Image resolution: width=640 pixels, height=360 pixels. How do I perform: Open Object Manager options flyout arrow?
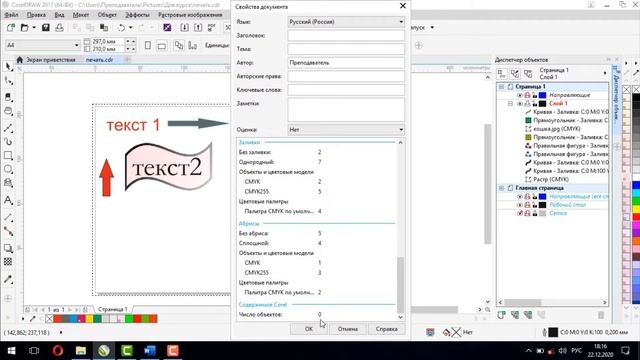[x=605, y=73]
